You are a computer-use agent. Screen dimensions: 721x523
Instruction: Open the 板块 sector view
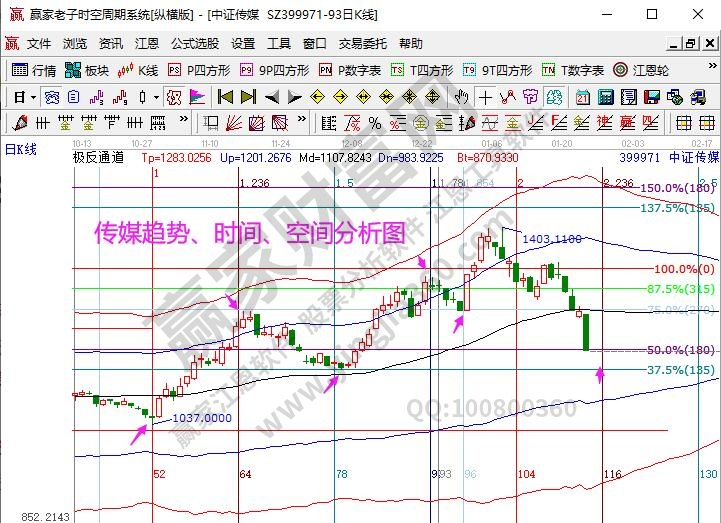tap(87, 70)
